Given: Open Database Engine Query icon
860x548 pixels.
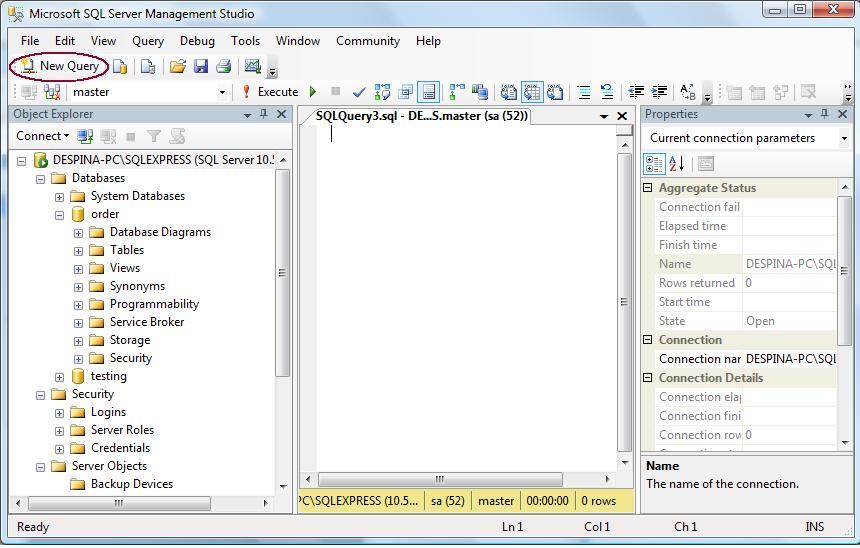Looking at the screenshot, I should (120, 66).
